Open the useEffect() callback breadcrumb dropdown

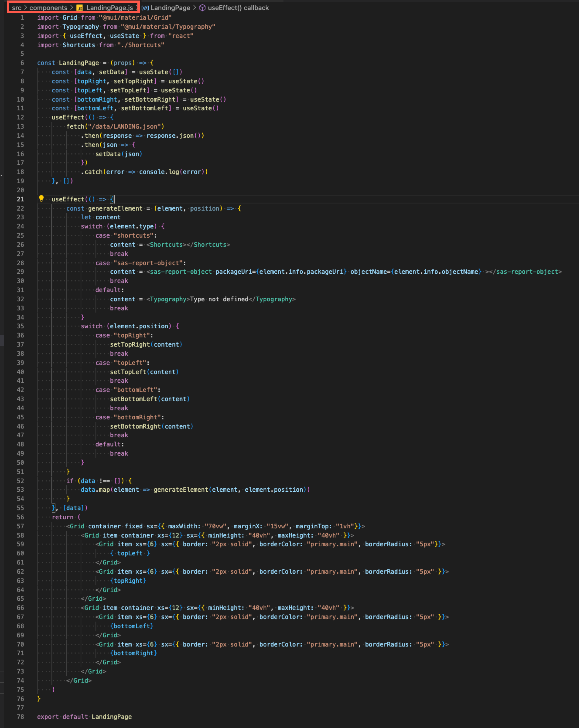point(239,7)
